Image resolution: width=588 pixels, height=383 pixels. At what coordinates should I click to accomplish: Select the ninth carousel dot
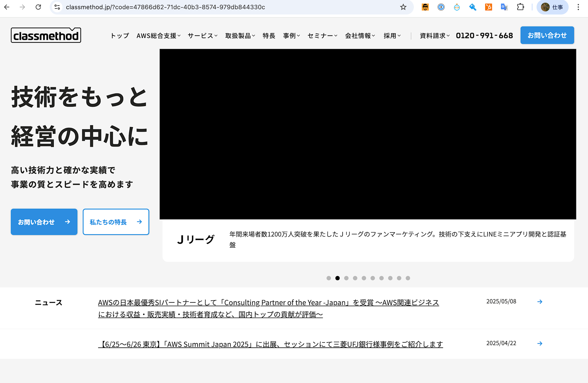[x=399, y=278]
